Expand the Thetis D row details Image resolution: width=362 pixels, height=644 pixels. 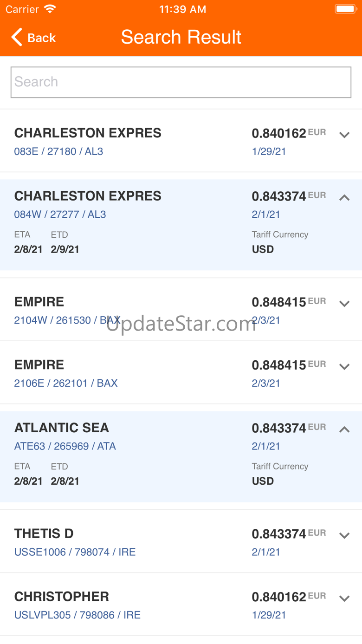[344, 535]
